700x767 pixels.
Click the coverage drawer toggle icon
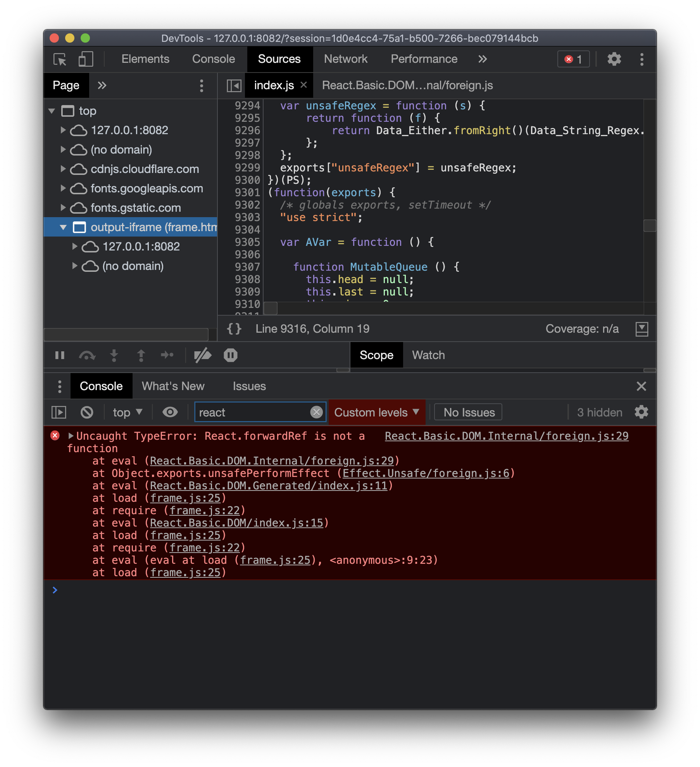(642, 329)
